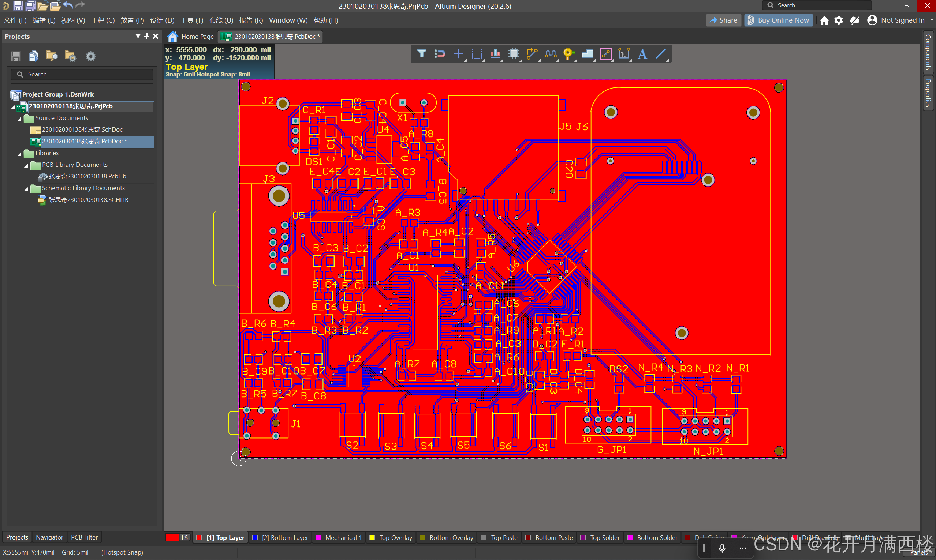Collapse the Source Documents folder
The width and height of the screenshot is (936, 560).
pyautogui.click(x=20, y=119)
